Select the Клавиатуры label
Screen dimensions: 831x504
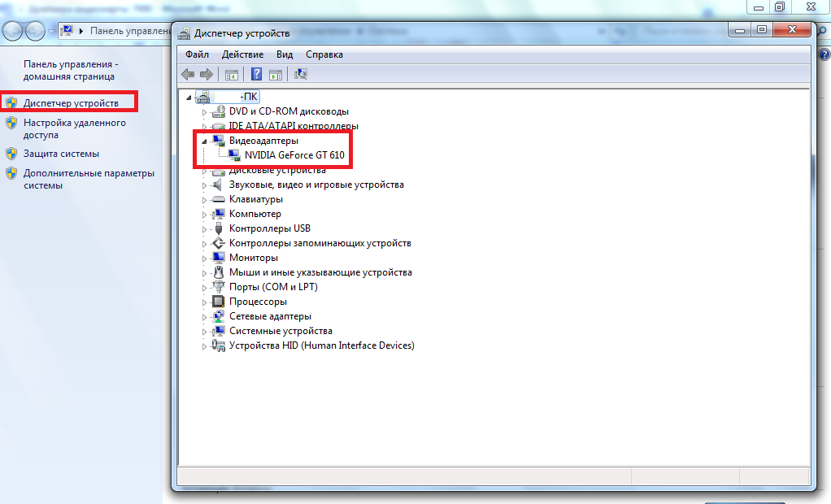(256, 199)
